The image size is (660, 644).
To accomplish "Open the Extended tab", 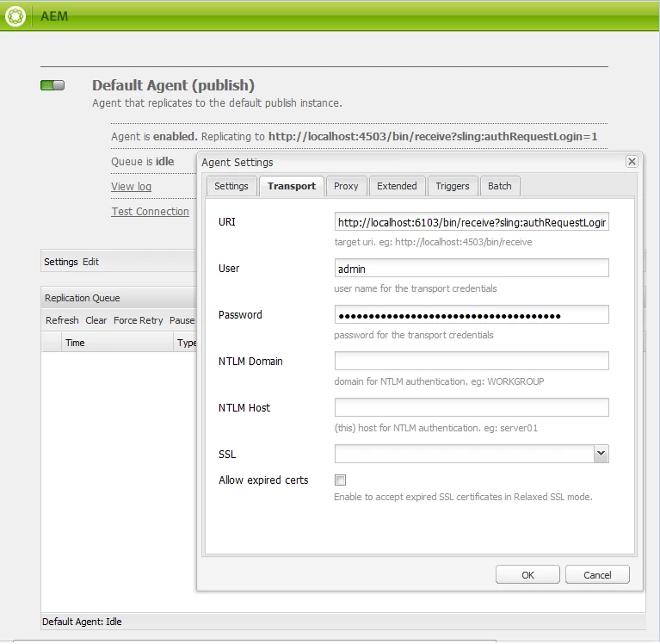I will tap(397, 186).
